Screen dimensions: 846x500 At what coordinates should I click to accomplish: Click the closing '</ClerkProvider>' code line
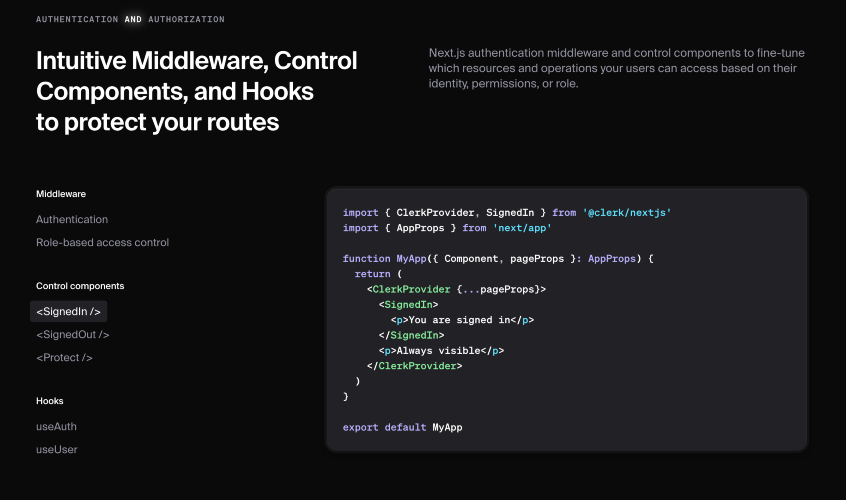click(x=414, y=366)
